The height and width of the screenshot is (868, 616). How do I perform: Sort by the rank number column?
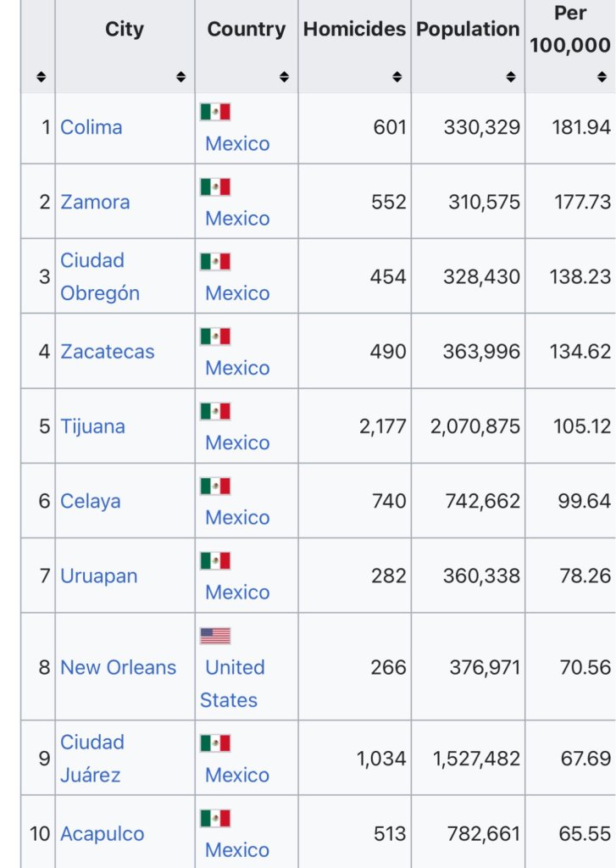41,77
